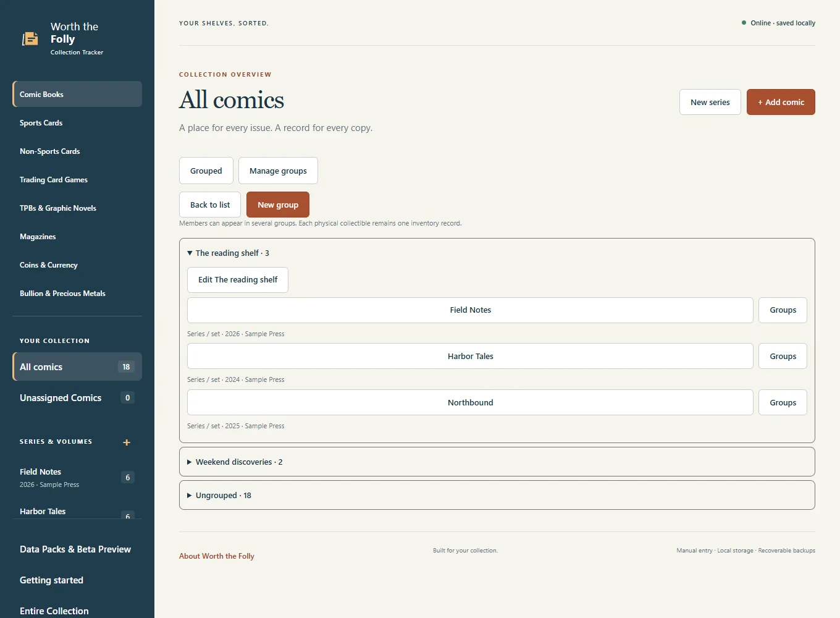The image size is (840, 618).
Task: Click Groups button for Northbound
Action: (783, 402)
